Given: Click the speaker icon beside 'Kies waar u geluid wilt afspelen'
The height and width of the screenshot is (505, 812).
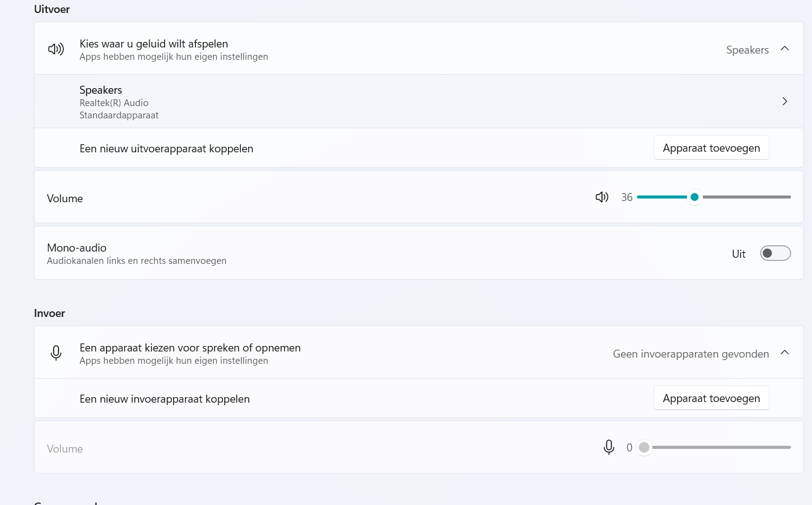Looking at the screenshot, I should [56, 49].
